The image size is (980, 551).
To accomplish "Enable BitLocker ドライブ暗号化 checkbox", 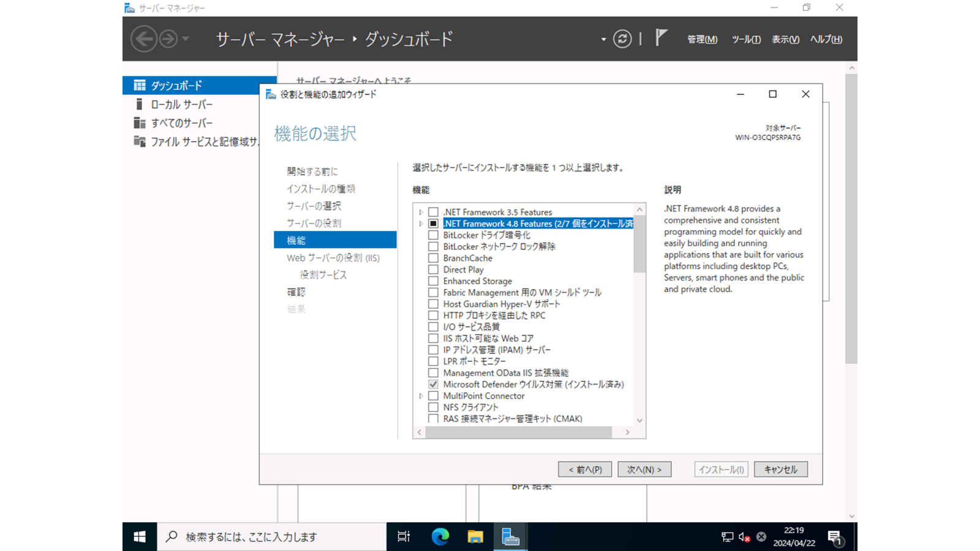I will 433,235.
